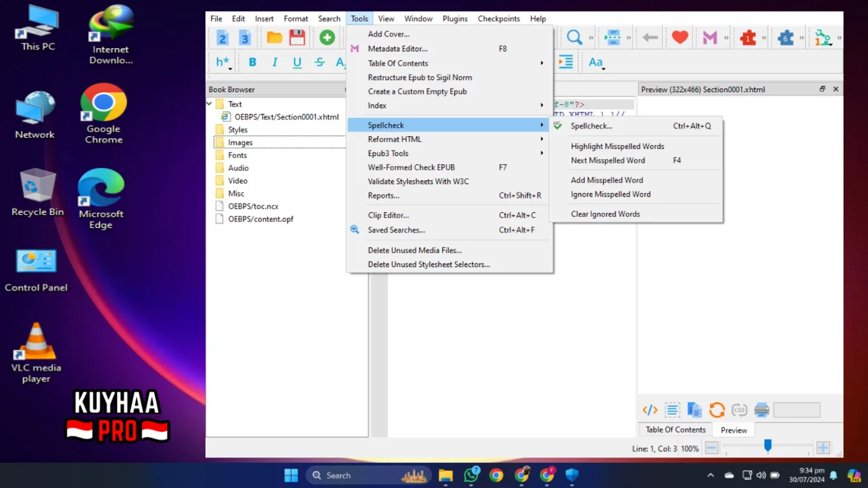Float the Preview panel with undock icon

[x=823, y=89]
